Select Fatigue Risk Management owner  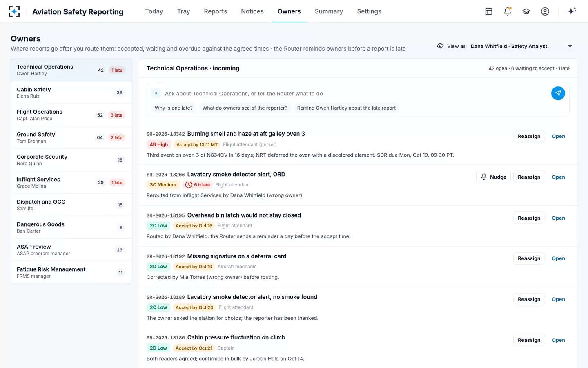click(71, 272)
